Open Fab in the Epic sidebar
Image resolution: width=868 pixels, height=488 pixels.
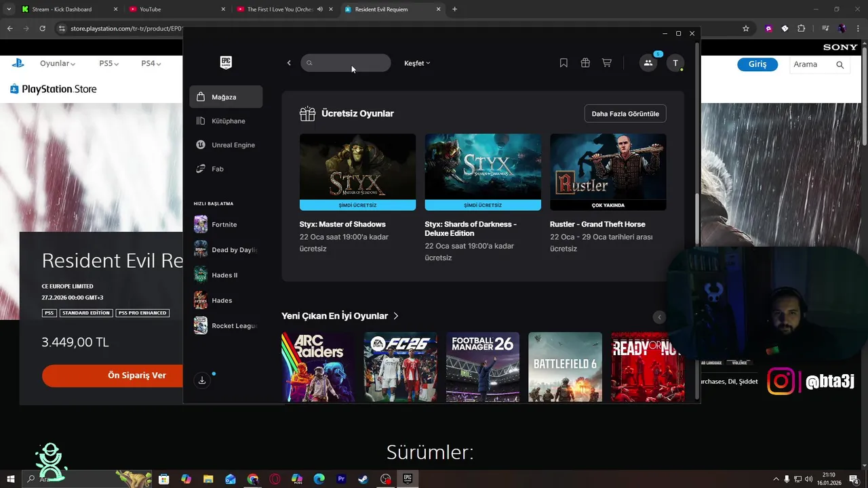pos(226,169)
